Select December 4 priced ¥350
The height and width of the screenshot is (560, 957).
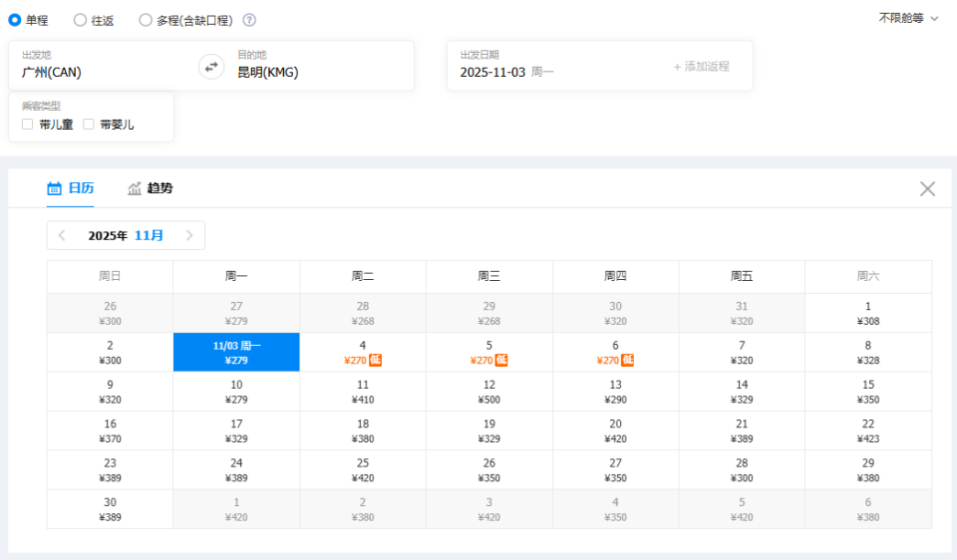(x=615, y=509)
